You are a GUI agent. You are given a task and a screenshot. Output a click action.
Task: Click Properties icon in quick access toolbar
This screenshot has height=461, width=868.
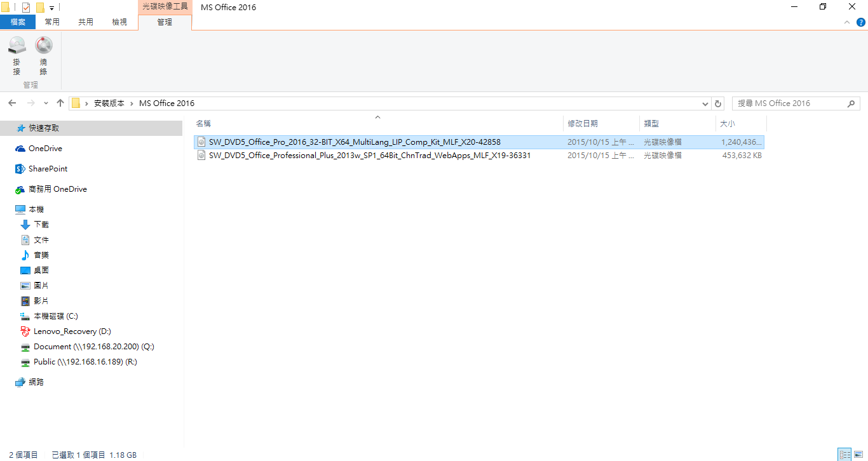point(26,8)
